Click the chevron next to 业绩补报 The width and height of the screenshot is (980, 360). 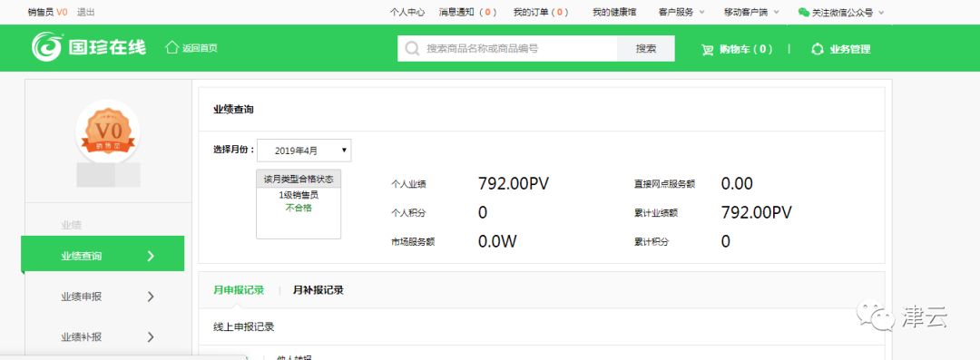(x=151, y=336)
